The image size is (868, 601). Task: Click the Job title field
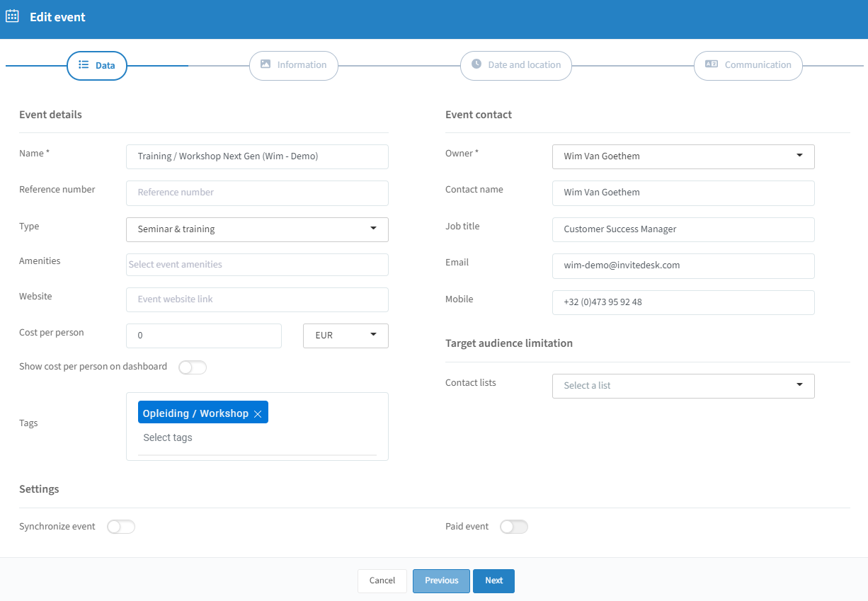click(x=683, y=229)
